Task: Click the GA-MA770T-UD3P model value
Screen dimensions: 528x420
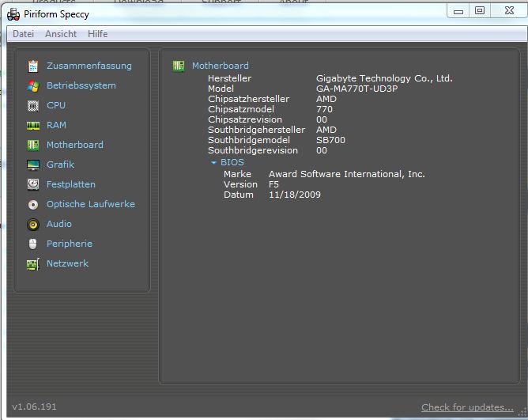Action: 357,89
